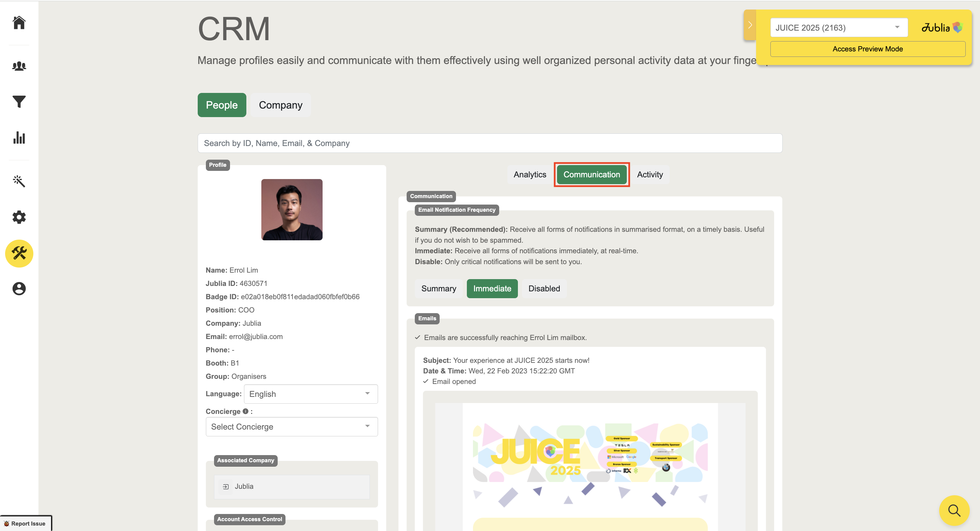Open the settings gear sidebar icon
The width and height of the screenshot is (980, 531).
click(19, 218)
